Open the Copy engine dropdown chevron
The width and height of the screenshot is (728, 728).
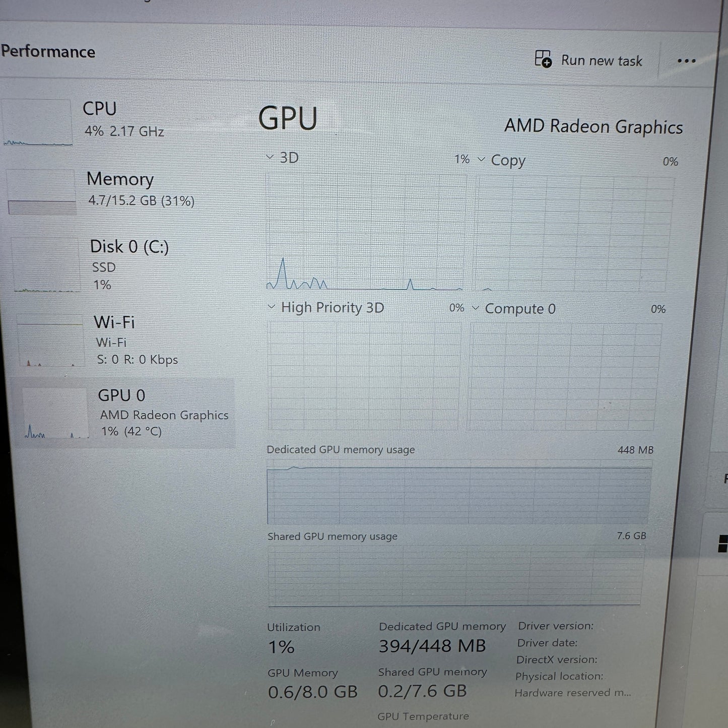pos(481,159)
